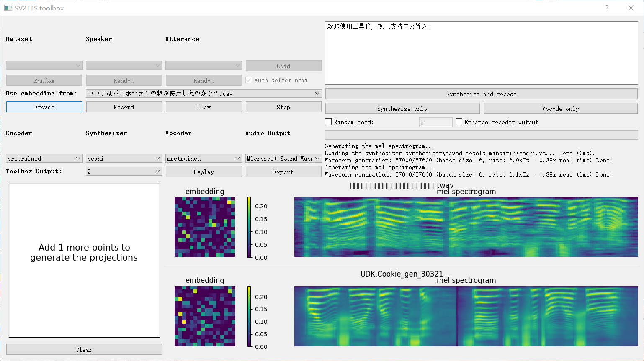Image resolution: width=644 pixels, height=361 pixels.
Task: Start recording with the Record button
Action: pos(124,107)
